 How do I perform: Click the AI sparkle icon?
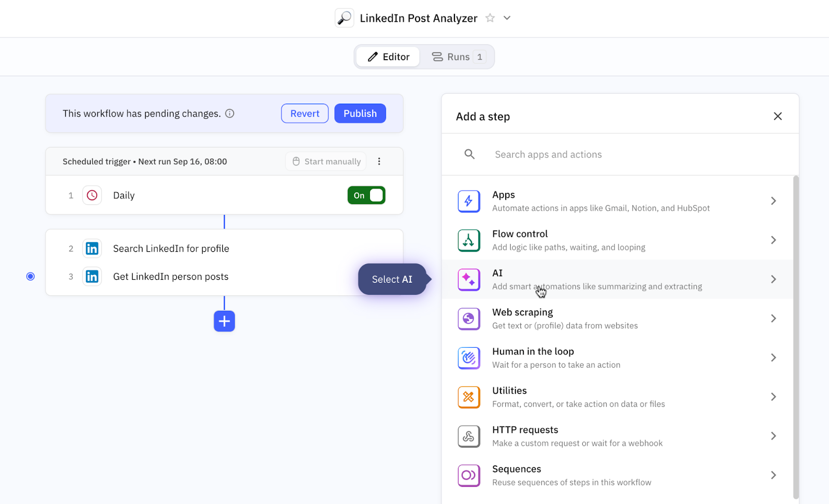468,280
